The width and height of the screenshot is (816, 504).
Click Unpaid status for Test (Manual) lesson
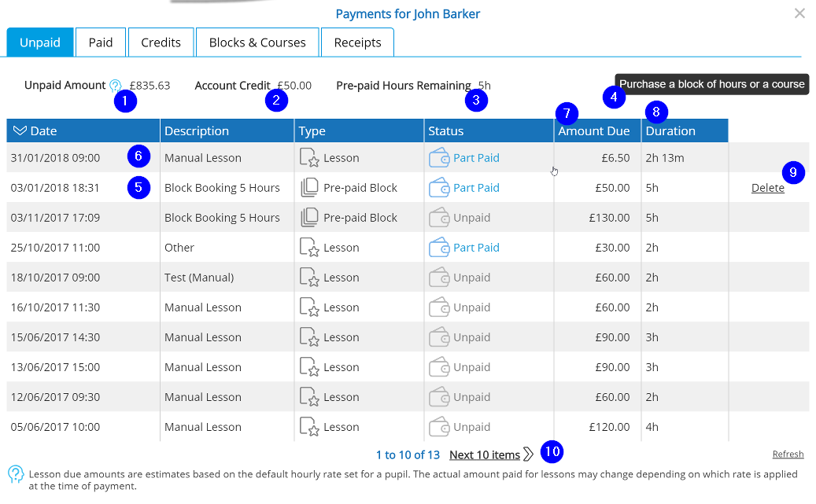click(x=471, y=278)
